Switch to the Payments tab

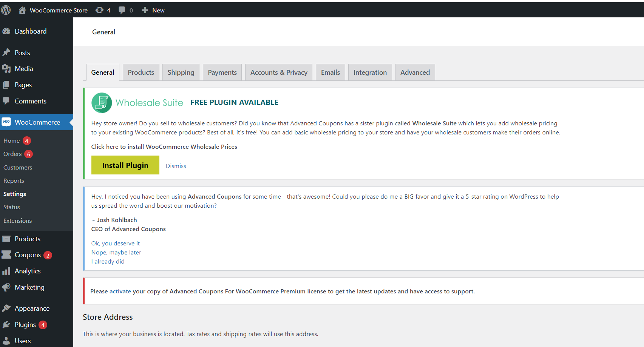point(222,72)
